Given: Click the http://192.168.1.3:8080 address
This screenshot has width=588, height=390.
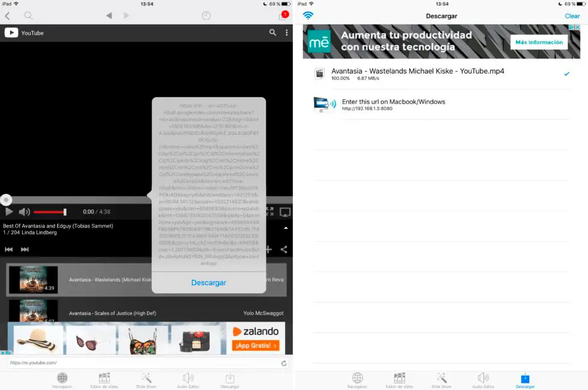Looking at the screenshot, I should 367,109.
